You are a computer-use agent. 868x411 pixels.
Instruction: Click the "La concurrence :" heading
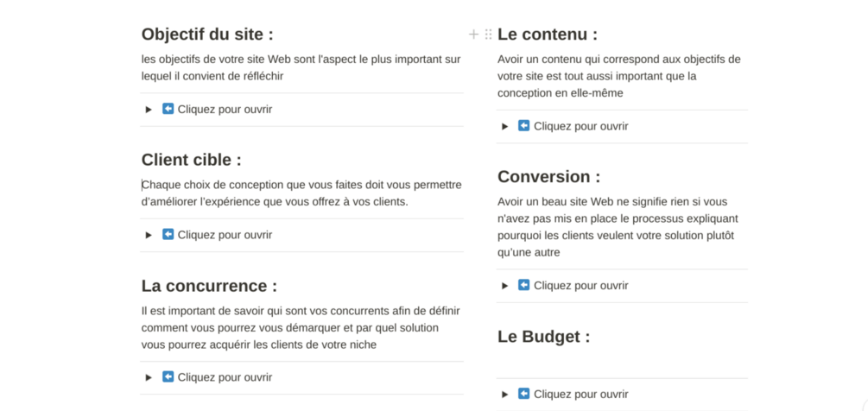point(209,286)
